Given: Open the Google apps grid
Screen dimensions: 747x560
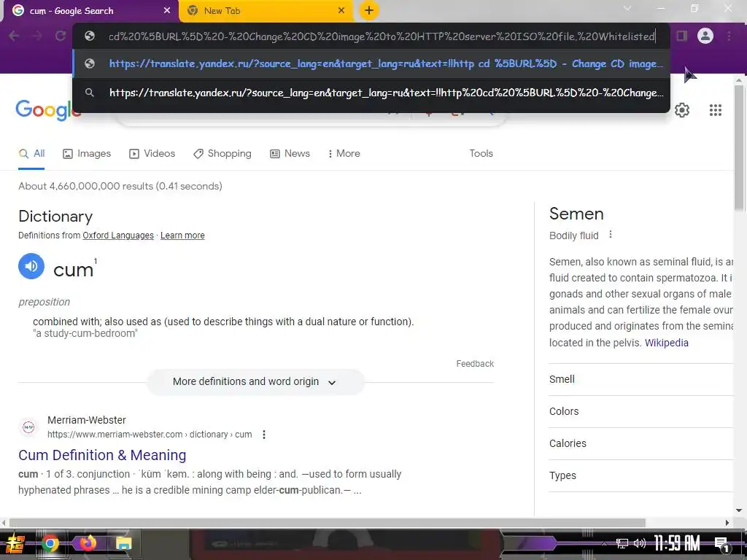Looking at the screenshot, I should (x=715, y=111).
